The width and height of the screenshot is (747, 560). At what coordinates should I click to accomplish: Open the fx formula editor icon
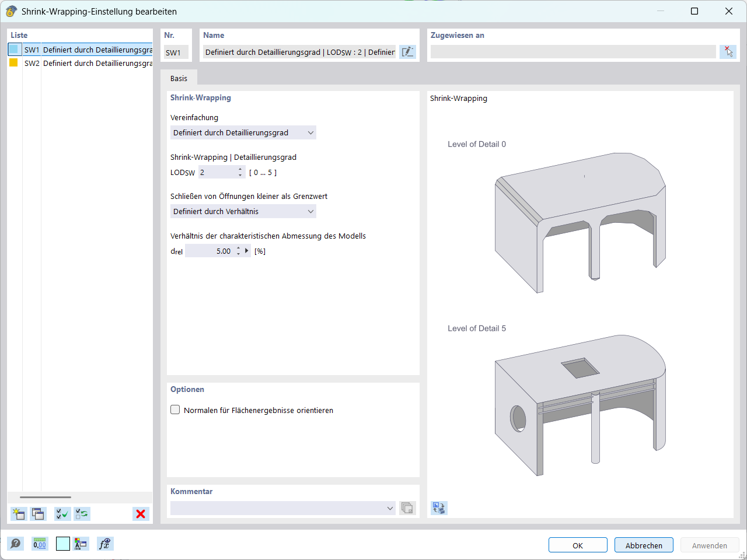105,544
